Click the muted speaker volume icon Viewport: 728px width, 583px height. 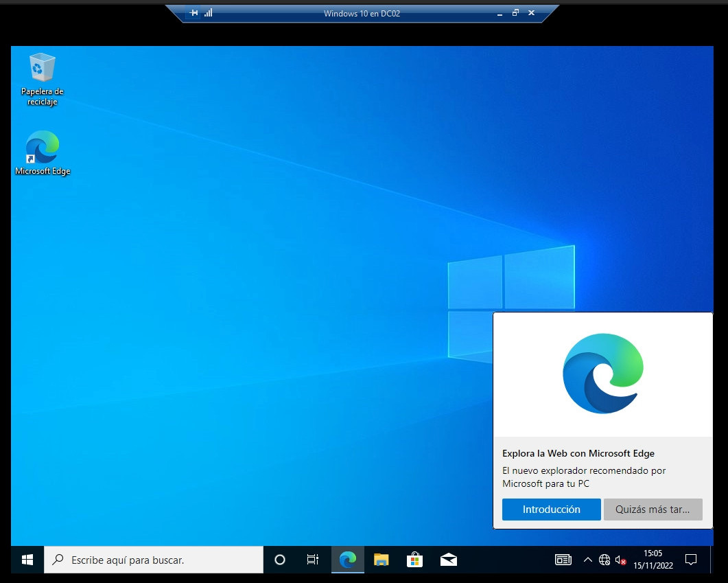tap(620, 560)
